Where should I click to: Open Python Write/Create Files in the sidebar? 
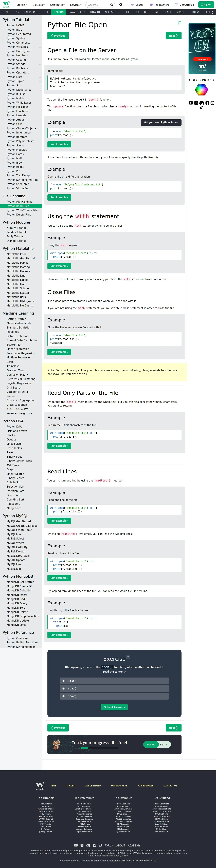tap(23, 210)
